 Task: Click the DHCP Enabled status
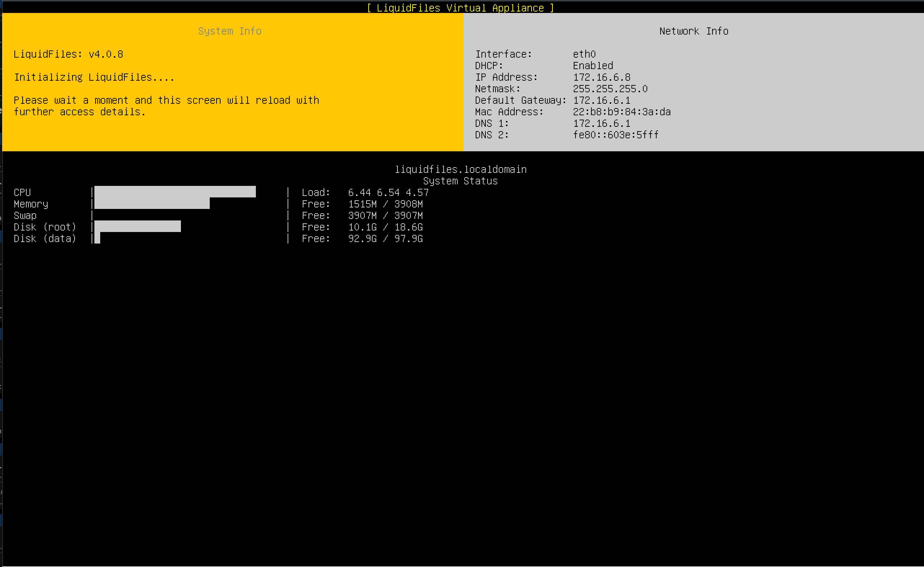593,66
